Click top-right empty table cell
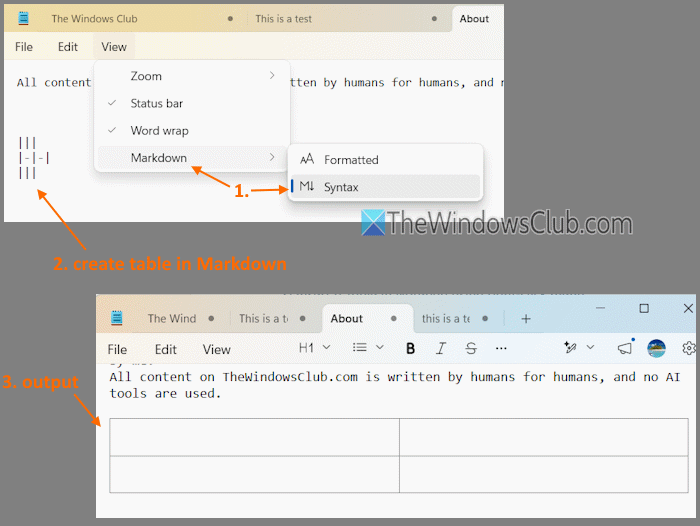The image size is (700, 526). pyautogui.click(x=544, y=437)
